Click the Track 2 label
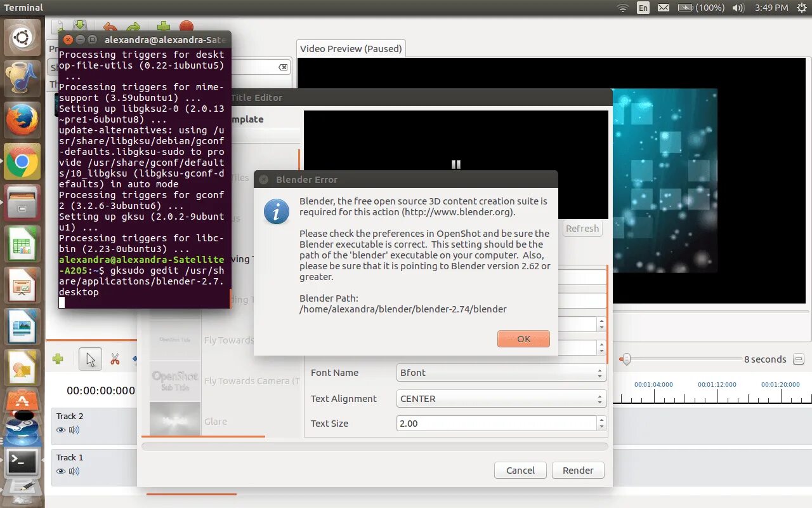The image size is (812, 508). tap(70, 417)
